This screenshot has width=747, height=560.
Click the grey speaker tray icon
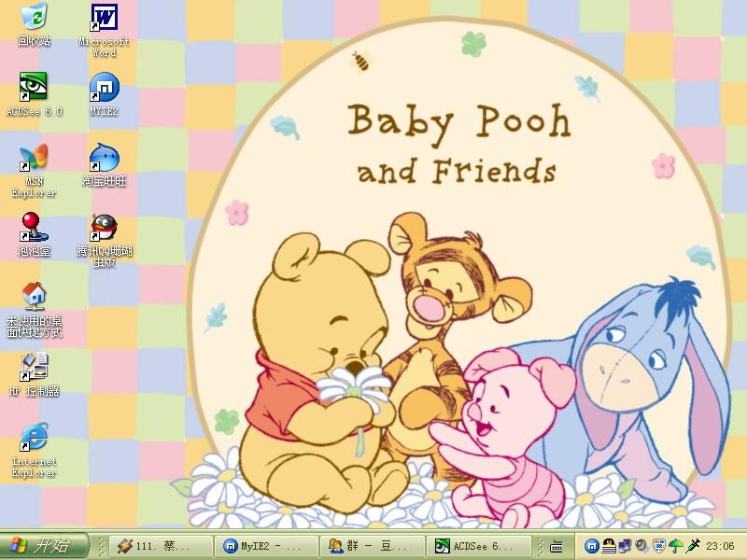point(642,546)
